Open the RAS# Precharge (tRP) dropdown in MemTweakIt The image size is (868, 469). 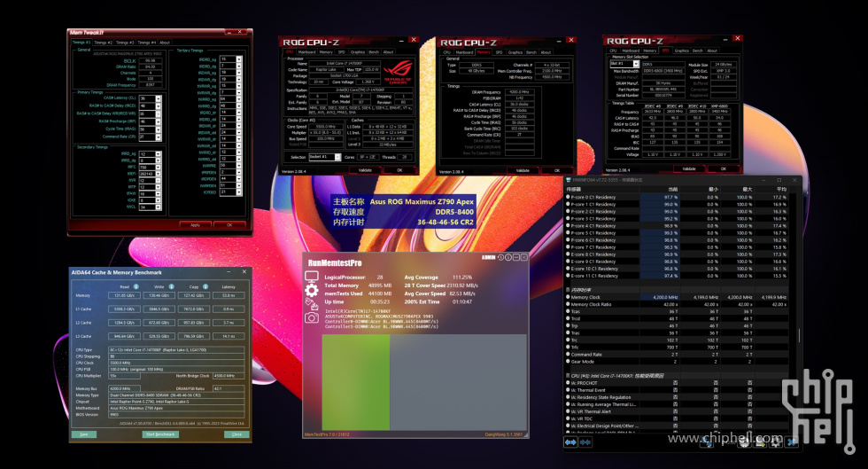coord(159,121)
